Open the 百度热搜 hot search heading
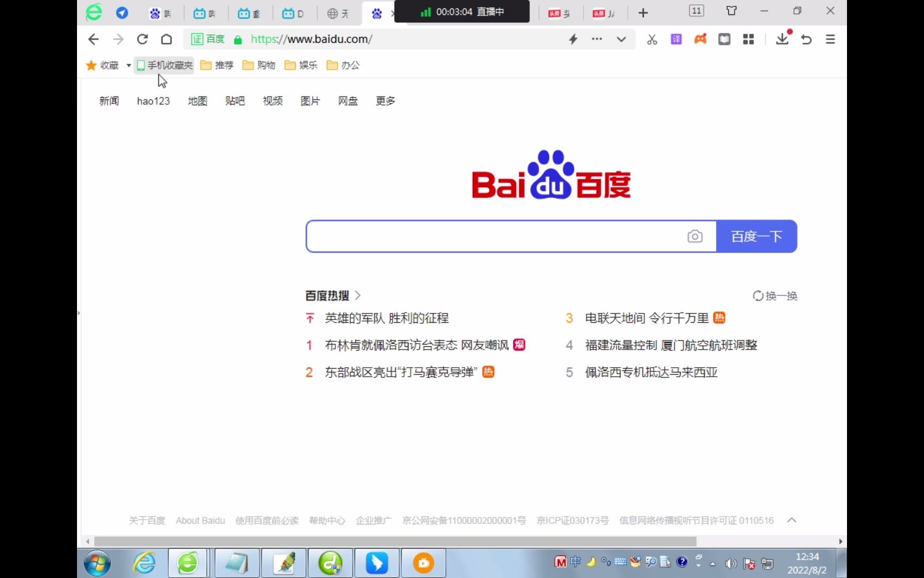This screenshot has width=924, height=578. coord(333,295)
